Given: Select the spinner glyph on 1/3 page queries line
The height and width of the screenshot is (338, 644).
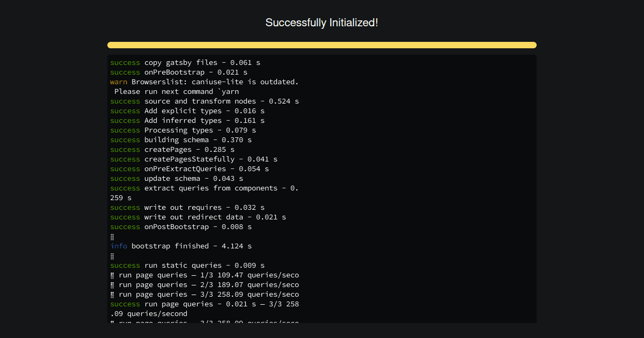Looking at the screenshot, I should [x=112, y=275].
